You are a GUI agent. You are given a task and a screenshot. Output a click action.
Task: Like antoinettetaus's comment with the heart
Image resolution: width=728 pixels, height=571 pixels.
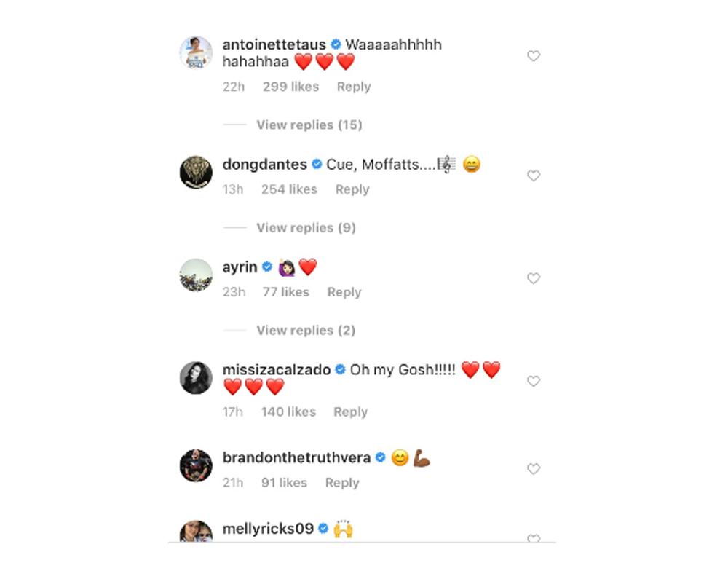point(534,56)
